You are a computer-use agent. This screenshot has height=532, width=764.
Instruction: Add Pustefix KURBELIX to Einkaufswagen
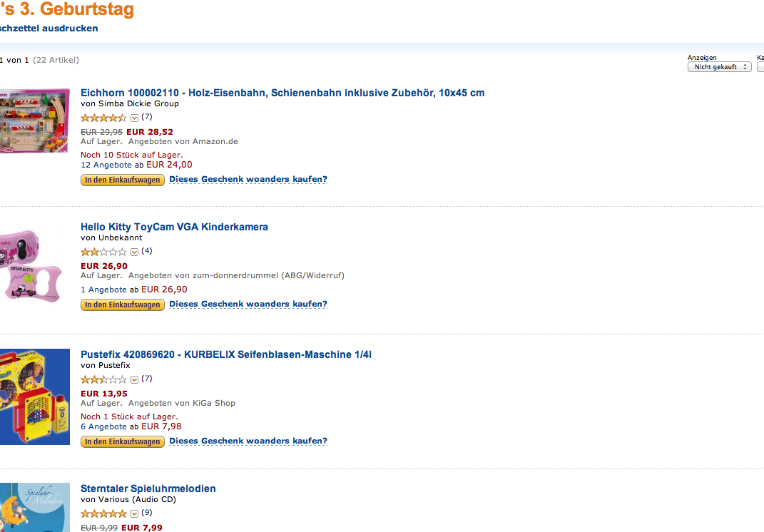[122, 441]
